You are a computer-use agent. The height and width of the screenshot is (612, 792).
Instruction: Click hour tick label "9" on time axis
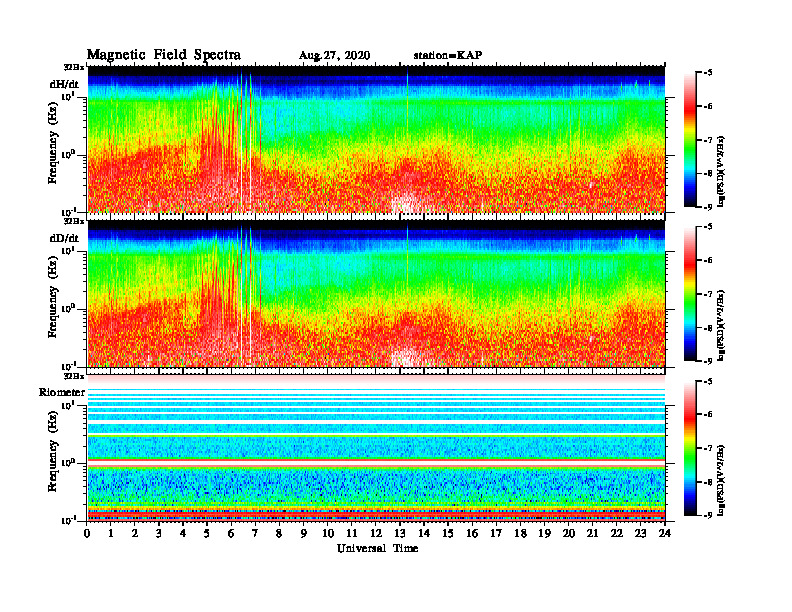pyautogui.click(x=303, y=533)
